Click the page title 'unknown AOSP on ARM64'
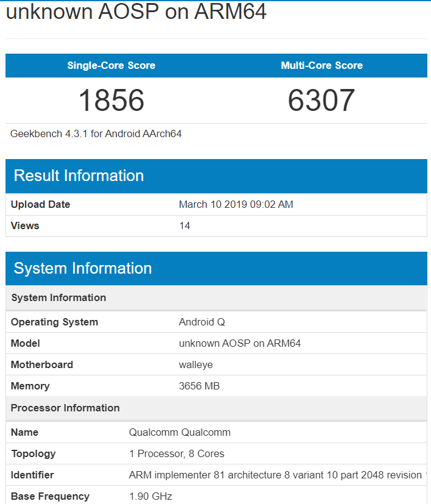This screenshot has width=431, height=504. pyautogui.click(x=136, y=11)
